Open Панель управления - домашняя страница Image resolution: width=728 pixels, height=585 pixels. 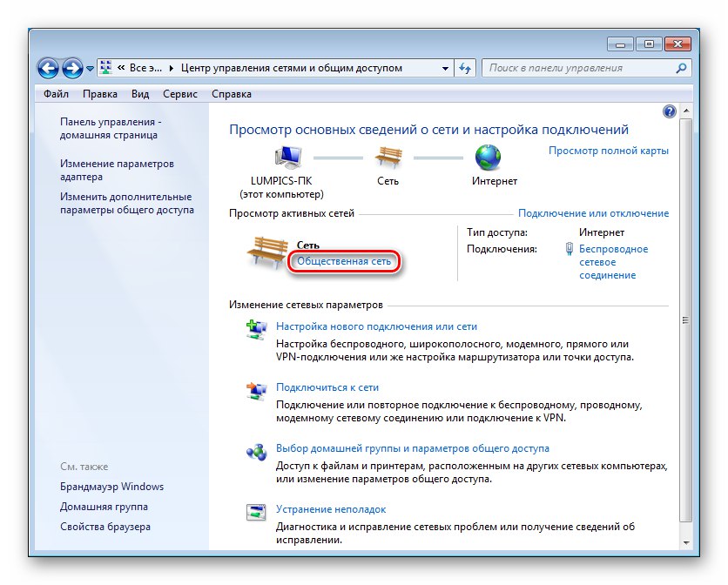(111, 129)
